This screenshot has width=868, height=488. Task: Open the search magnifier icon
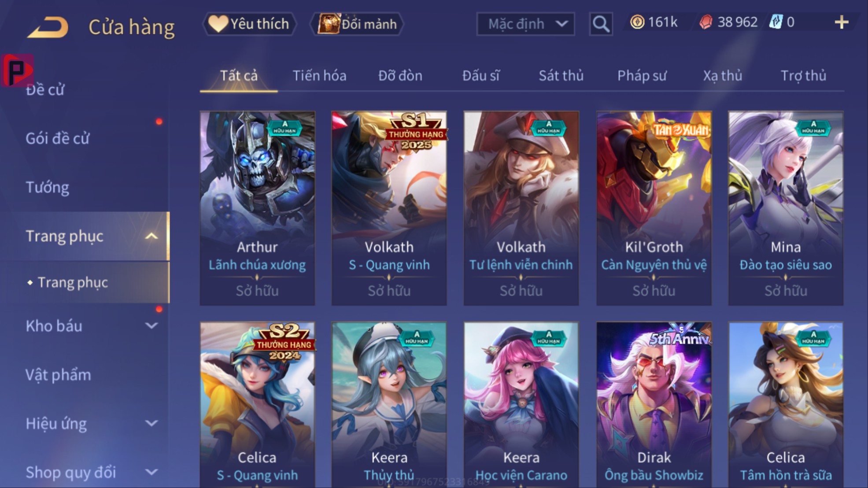pos(601,24)
